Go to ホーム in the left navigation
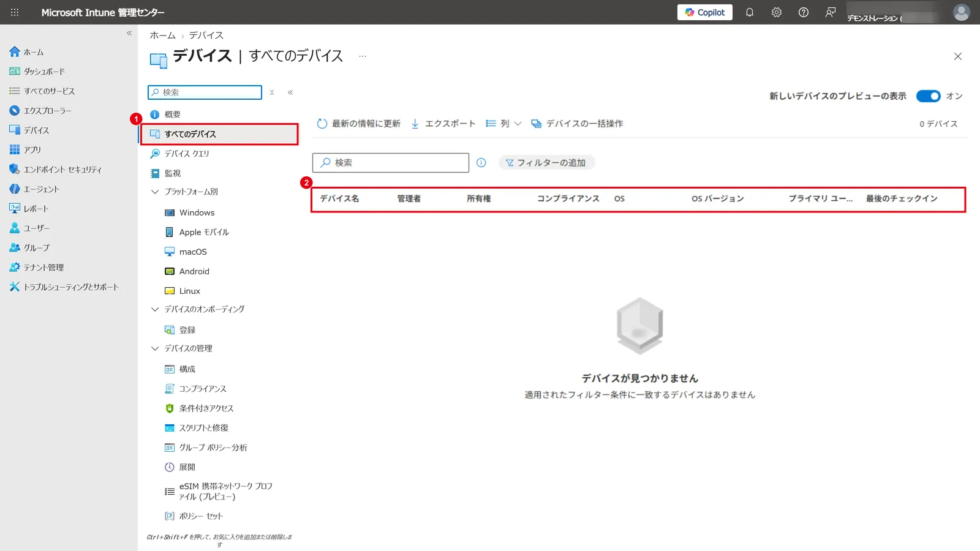This screenshot has width=980, height=551. (x=26, y=52)
